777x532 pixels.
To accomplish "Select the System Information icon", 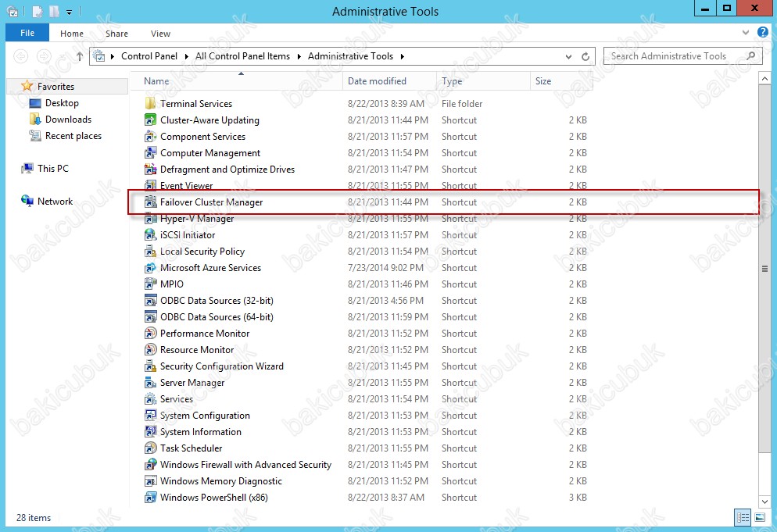I will coord(150,431).
